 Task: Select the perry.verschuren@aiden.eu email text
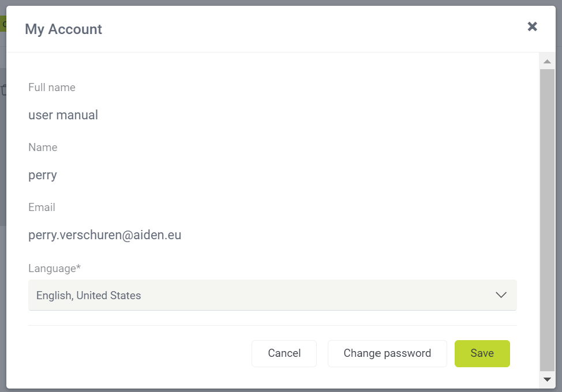105,235
